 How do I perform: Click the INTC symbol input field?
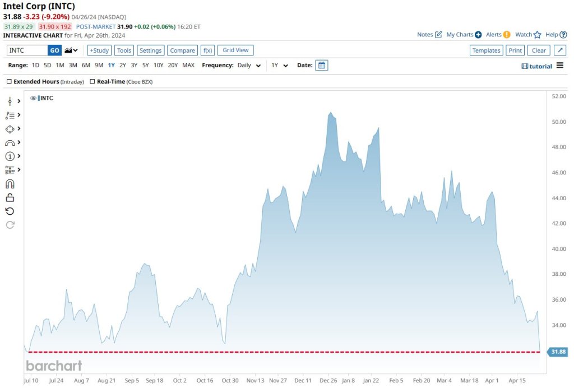coord(27,50)
